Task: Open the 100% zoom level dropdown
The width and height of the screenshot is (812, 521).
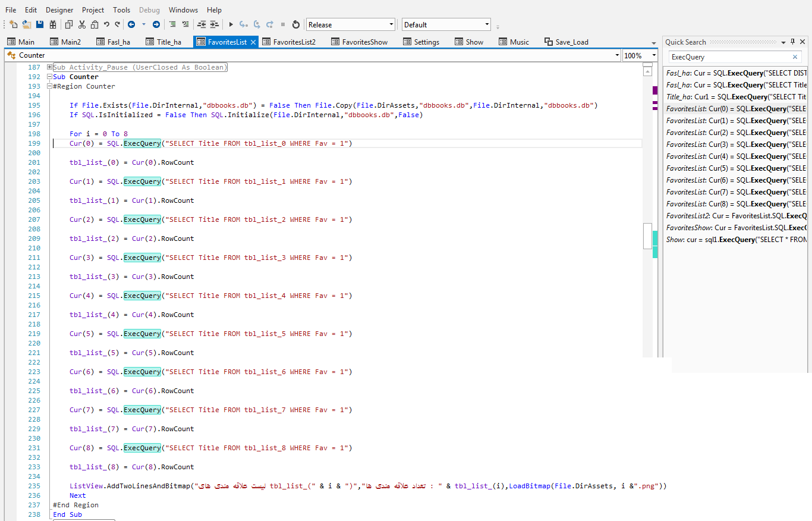Action: (654, 55)
